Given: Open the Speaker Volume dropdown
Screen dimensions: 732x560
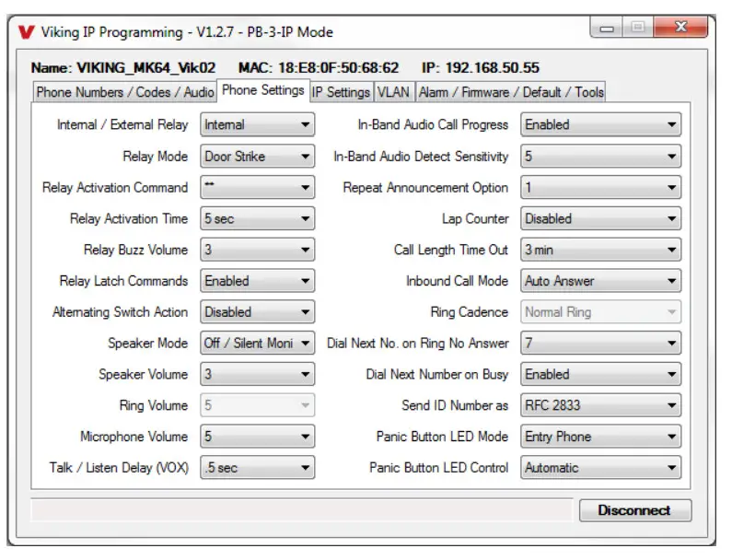Looking at the screenshot, I should point(257,374).
